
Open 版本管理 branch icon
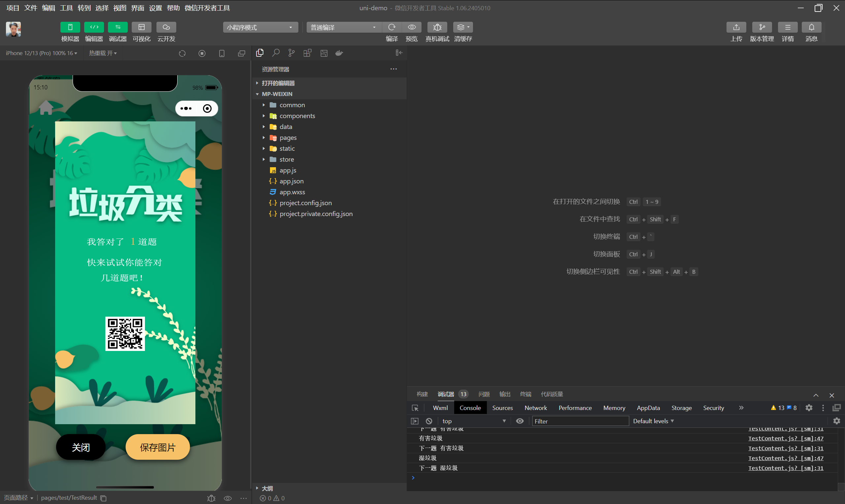click(x=762, y=27)
